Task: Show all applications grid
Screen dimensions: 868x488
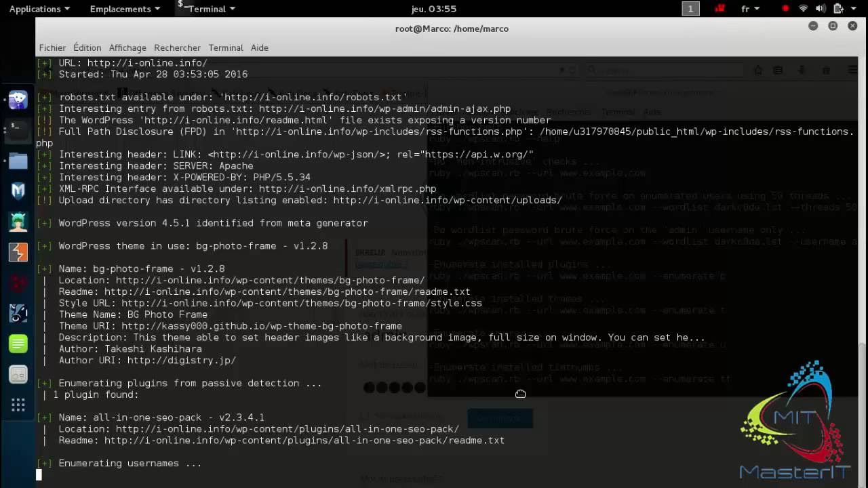Action: click(x=18, y=405)
